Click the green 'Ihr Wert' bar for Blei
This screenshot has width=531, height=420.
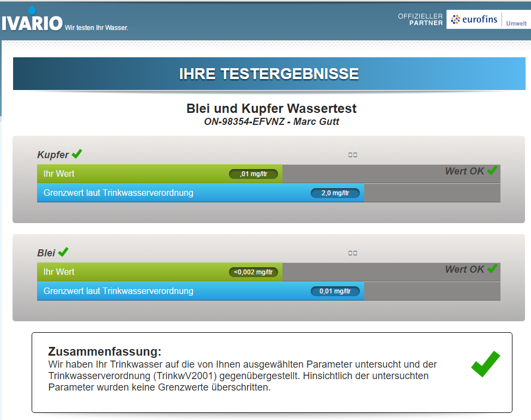[160, 272]
